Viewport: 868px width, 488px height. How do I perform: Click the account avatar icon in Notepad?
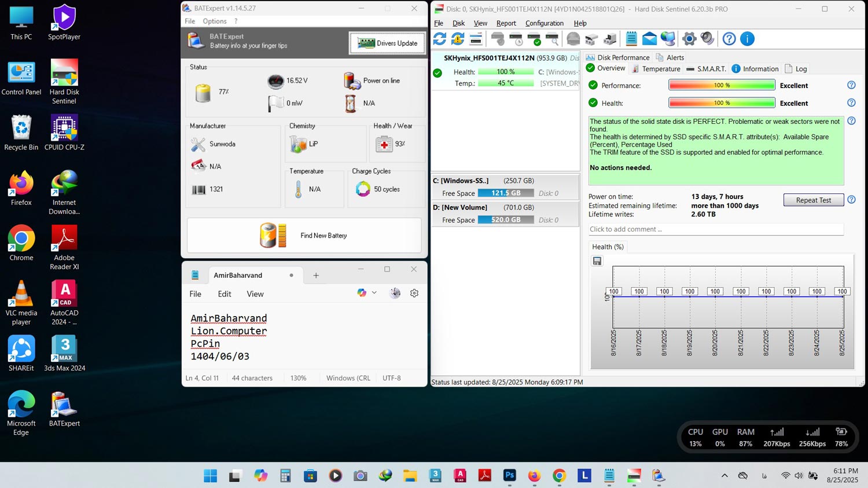pyautogui.click(x=395, y=293)
